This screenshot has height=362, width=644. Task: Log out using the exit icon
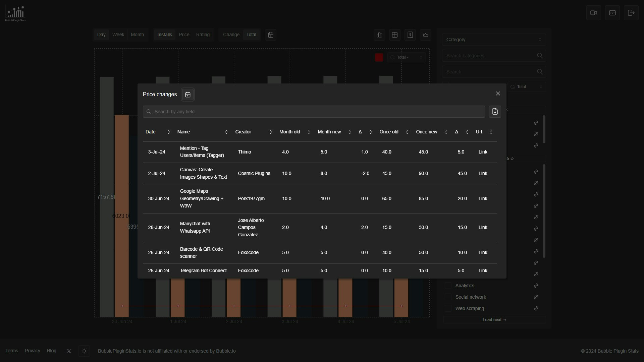pyautogui.click(x=631, y=13)
